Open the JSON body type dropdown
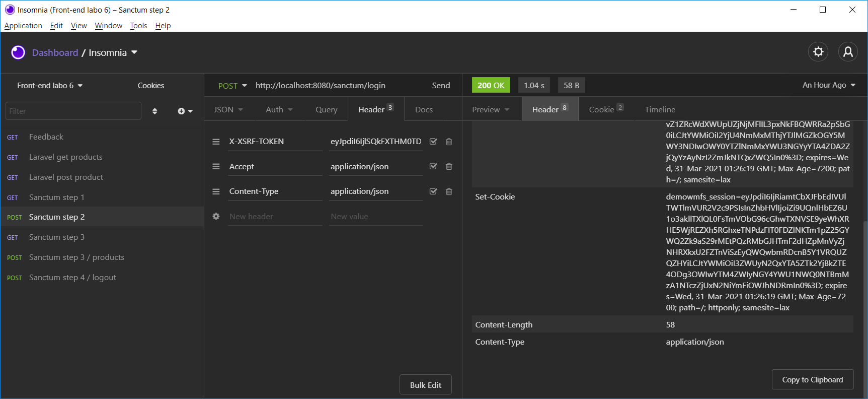The height and width of the screenshot is (399, 868). tap(228, 109)
